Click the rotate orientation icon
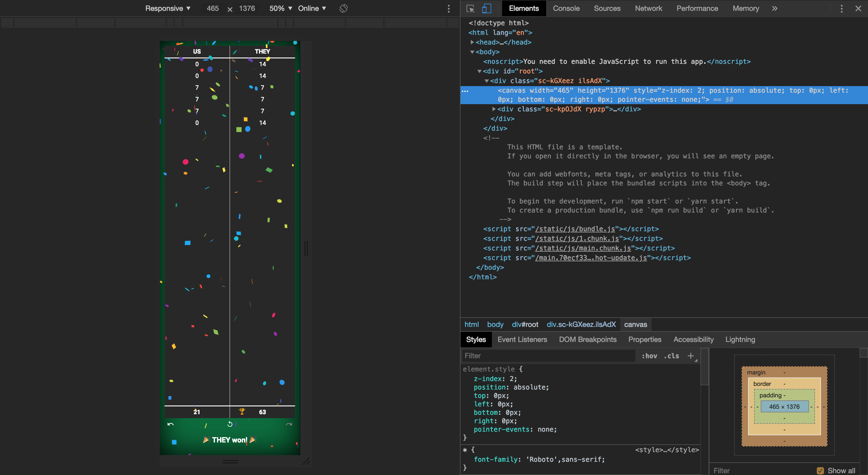The image size is (868, 475). (343, 8)
